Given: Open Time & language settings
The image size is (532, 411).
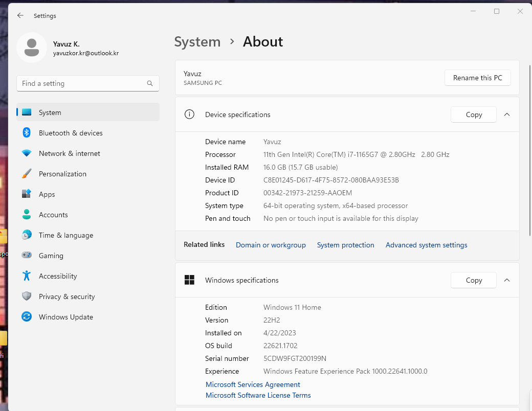Looking at the screenshot, I should click(88, 235).
